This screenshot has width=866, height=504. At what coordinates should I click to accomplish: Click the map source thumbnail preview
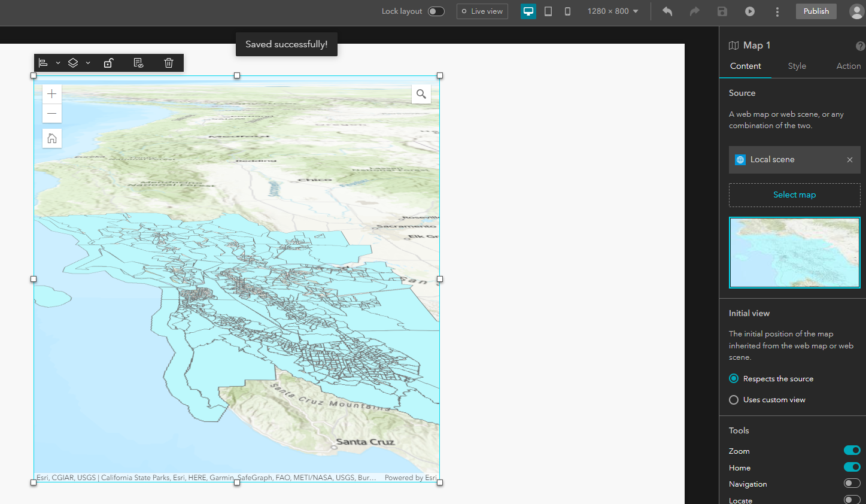[x=794, y=252]
